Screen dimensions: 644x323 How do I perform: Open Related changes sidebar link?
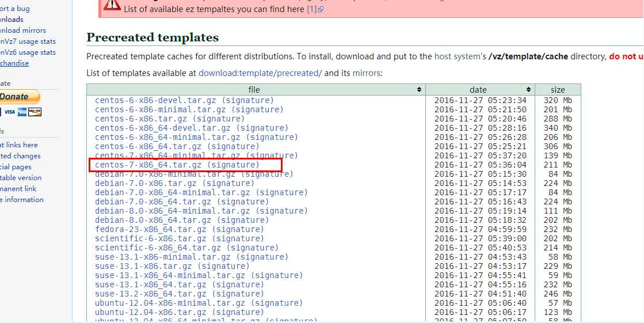coord(20,156)
